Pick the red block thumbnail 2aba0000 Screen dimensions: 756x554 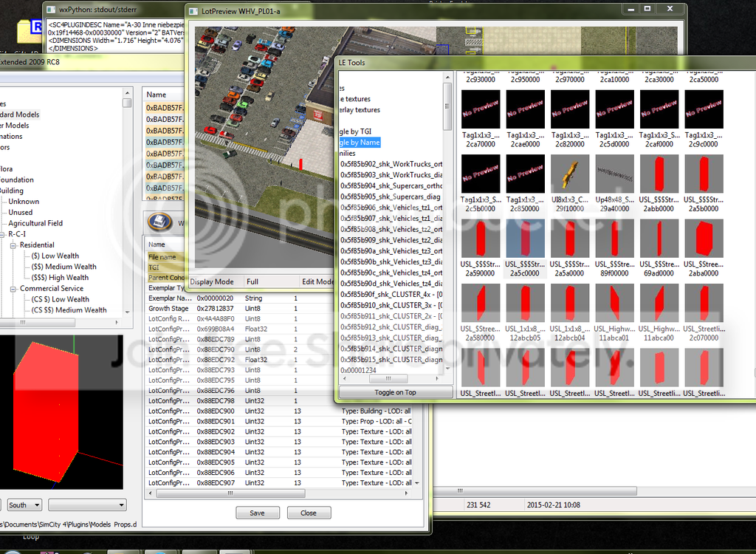point(704,239)
